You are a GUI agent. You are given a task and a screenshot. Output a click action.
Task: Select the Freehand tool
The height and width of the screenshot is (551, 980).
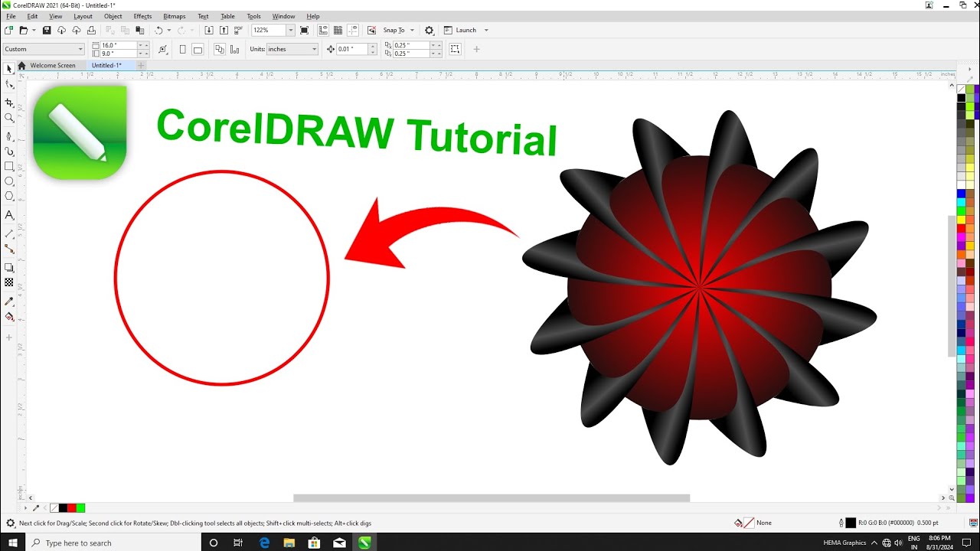coord(9,136)
